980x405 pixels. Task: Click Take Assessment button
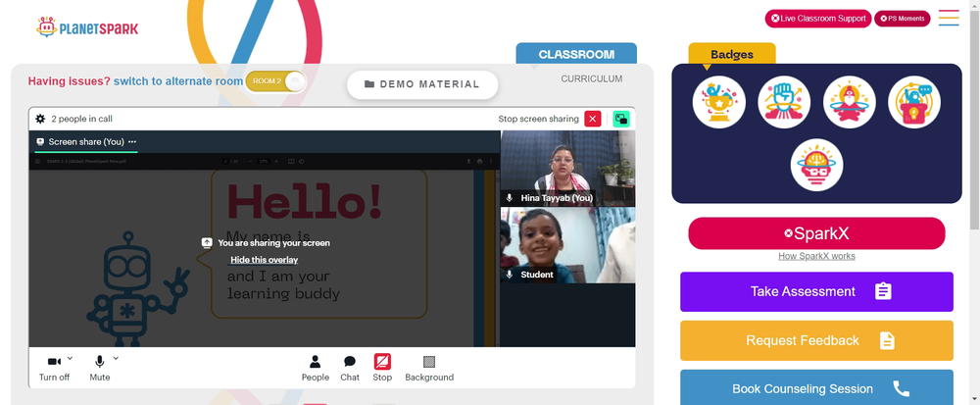[816, 291]
